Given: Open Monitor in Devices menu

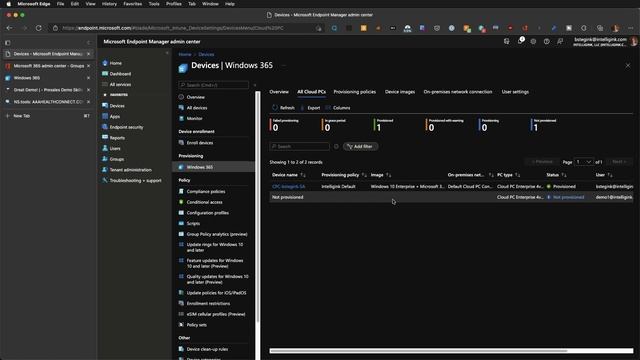Looking at the screenshot, I should pyautogui.click(x=194, y=118).
